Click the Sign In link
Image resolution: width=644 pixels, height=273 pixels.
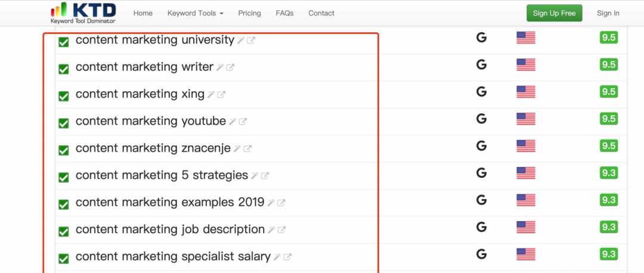pos(608,13)
